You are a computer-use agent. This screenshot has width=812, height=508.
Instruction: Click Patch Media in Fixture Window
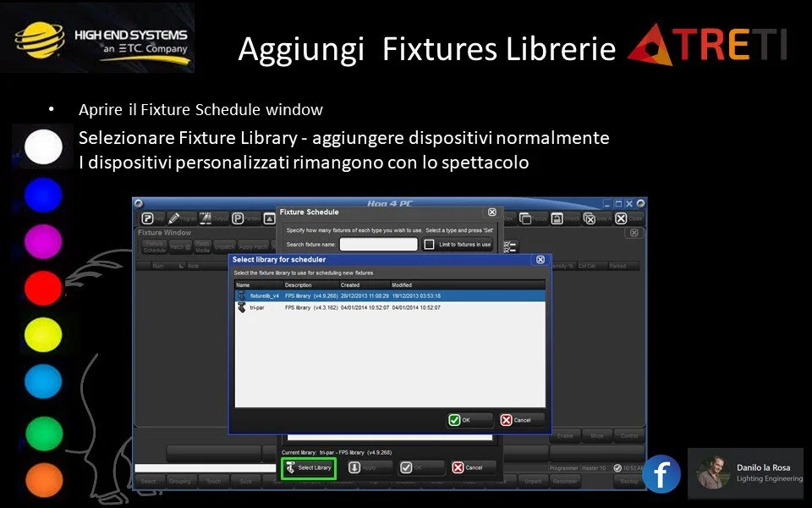click(202, 246)
